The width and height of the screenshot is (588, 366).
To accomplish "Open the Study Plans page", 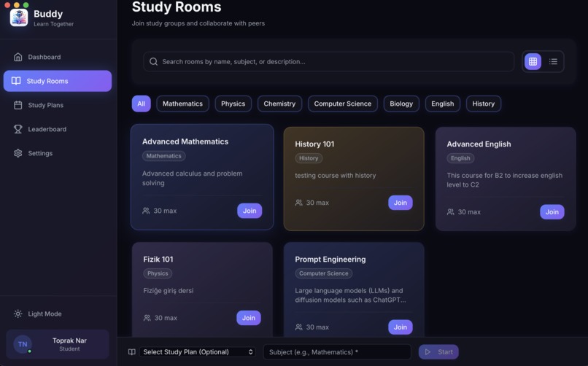I will point(58,105).
